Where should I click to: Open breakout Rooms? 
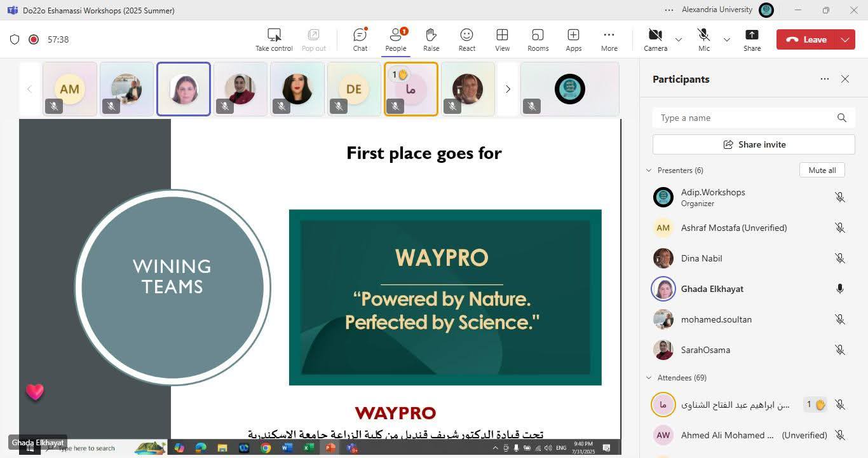click(538, 39)
